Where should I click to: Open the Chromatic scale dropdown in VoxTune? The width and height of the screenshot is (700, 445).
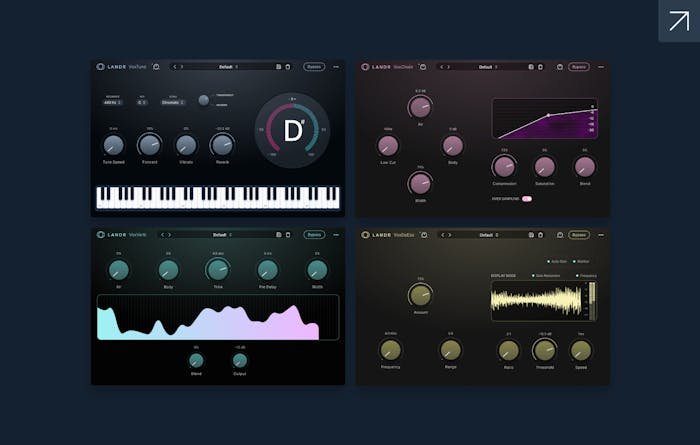[173, 103]
